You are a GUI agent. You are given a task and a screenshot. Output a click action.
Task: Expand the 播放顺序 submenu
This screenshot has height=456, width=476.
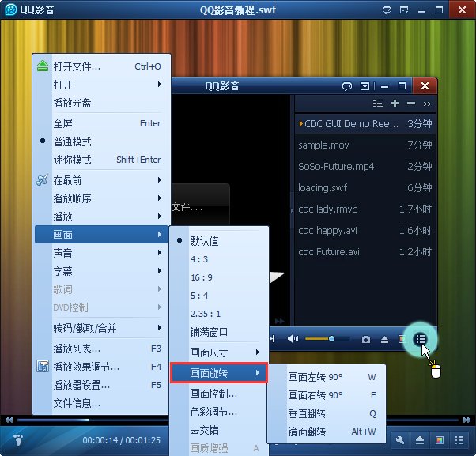(102, 198)
